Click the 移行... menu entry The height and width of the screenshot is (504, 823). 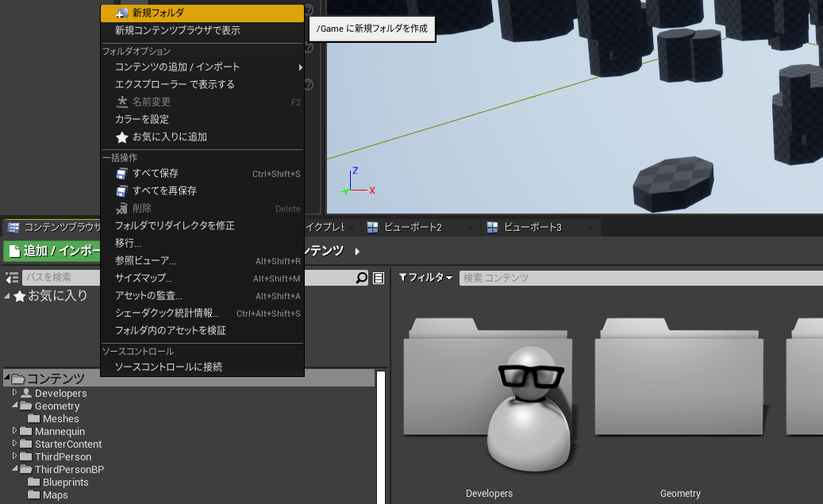coord(202,244)
